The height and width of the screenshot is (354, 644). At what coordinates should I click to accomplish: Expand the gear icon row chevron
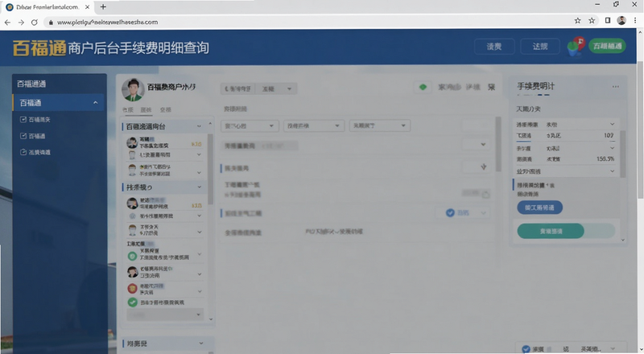pos(199,216)
